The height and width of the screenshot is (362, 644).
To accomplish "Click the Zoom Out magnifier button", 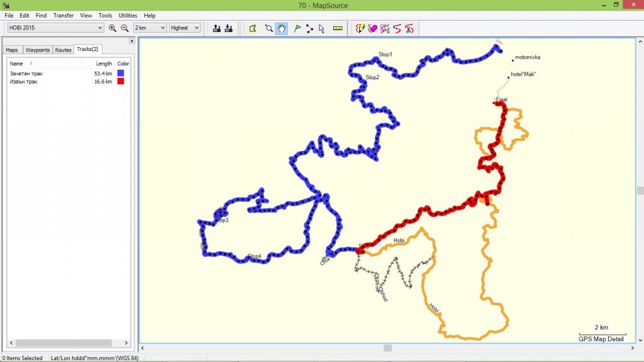I will [x=125, y=28].
